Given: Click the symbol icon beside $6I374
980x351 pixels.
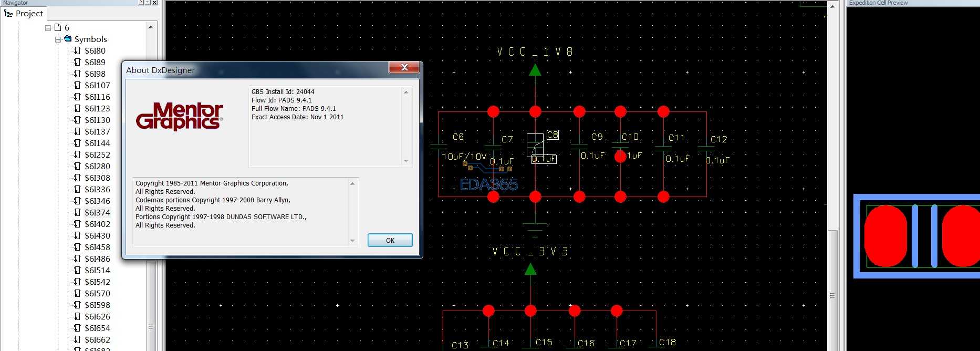Looking at the screenshot, I should [x=77, y=213].
